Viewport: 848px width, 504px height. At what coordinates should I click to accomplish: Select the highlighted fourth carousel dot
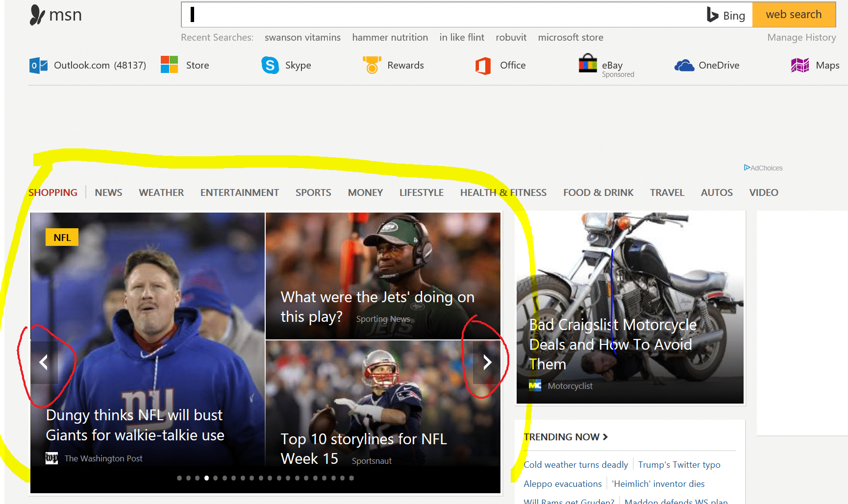click(206, 478)
